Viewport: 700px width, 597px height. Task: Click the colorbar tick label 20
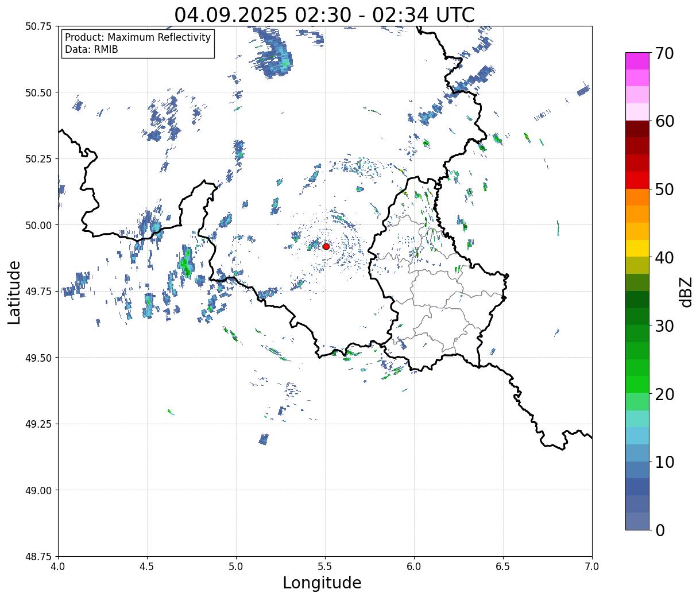[664, 394]
